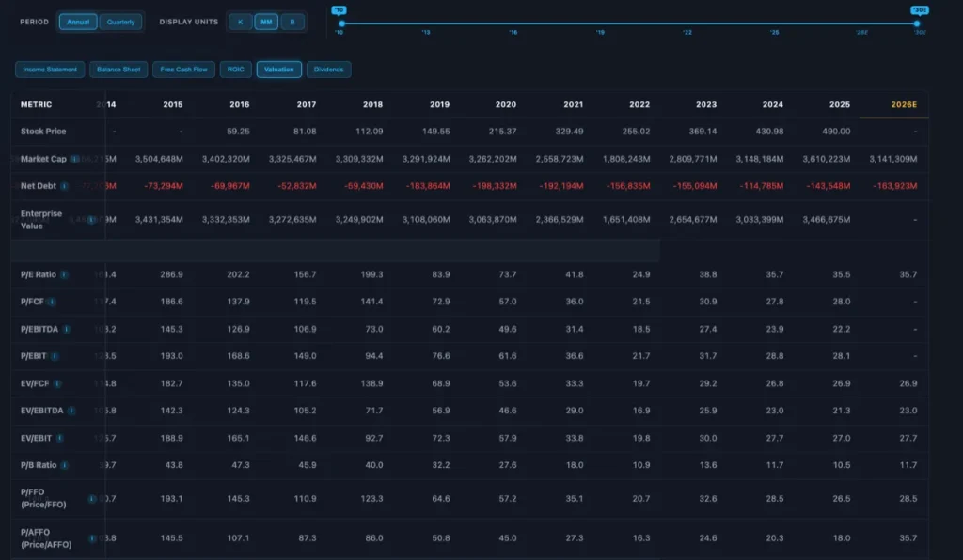The image size is (963, 560).
Task: Go to the Dividends tab
Action: tap(328, 70)
